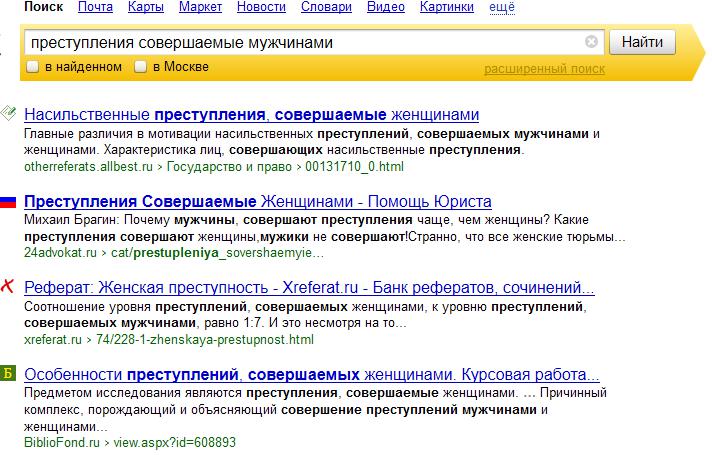The height and width of the screenshot is (455, 712).
Task: Open the 'расширенный поиск' link
Action: 544,69
